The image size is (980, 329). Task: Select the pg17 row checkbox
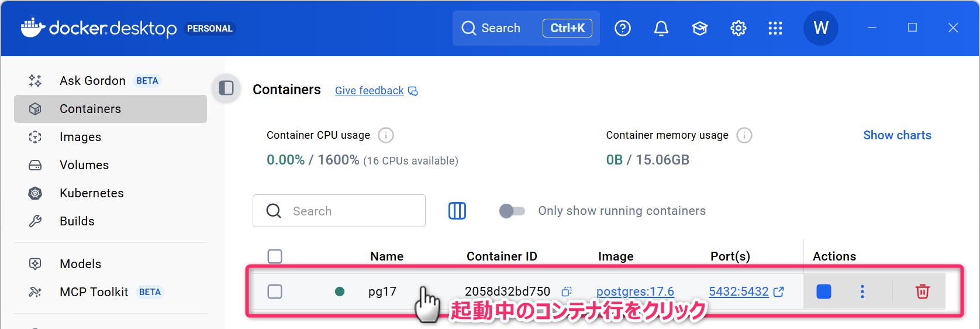click(x=275, y=292)
